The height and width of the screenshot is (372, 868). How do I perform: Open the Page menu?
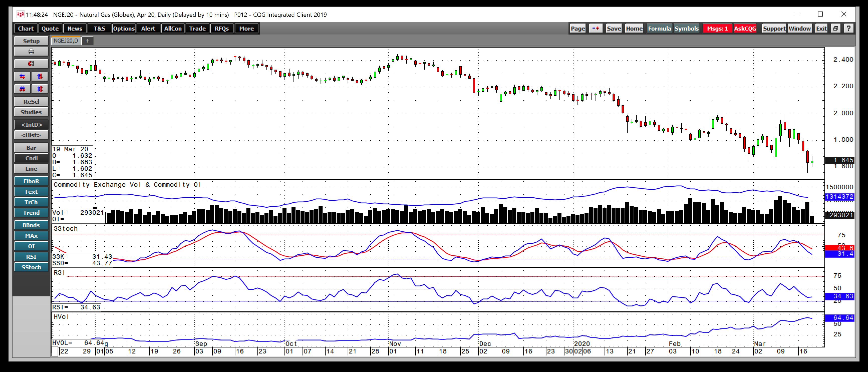577,29
